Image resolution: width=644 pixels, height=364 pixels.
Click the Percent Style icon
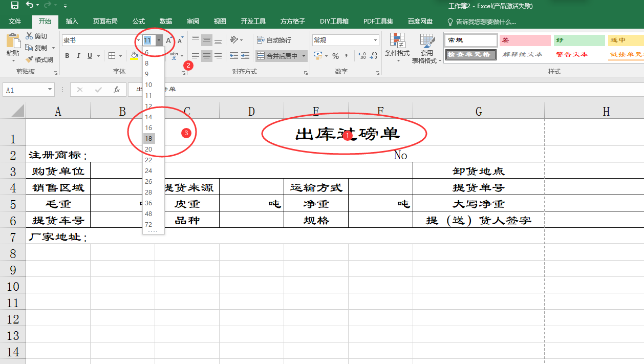336,56
